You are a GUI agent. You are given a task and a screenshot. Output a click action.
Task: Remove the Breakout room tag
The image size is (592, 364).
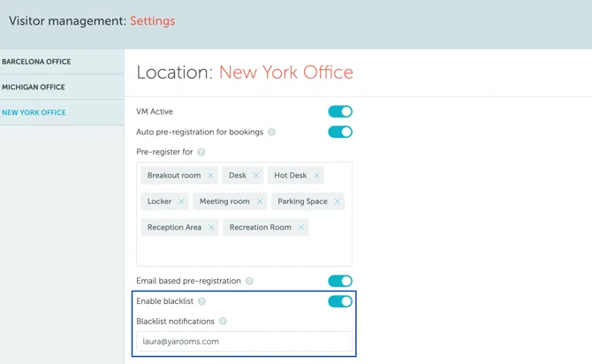click(x=210, y=176)
